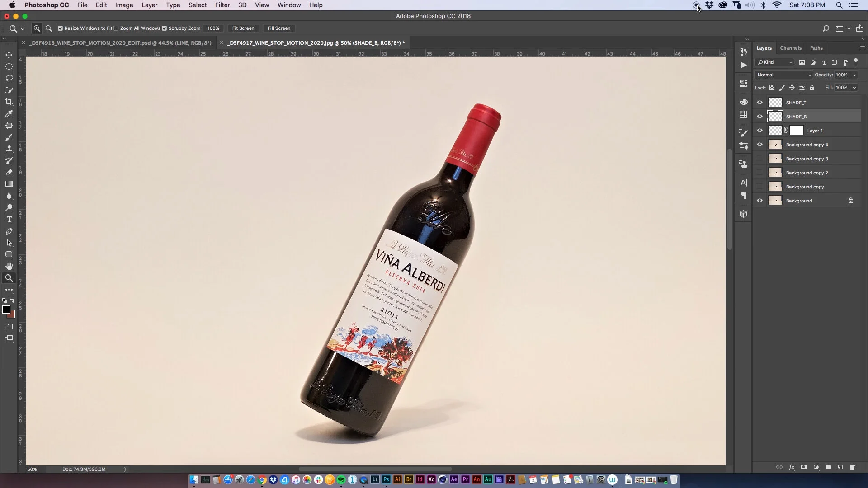Switch to the Channels tab
This screenshot has width=868, height=488.
point(790,48)
